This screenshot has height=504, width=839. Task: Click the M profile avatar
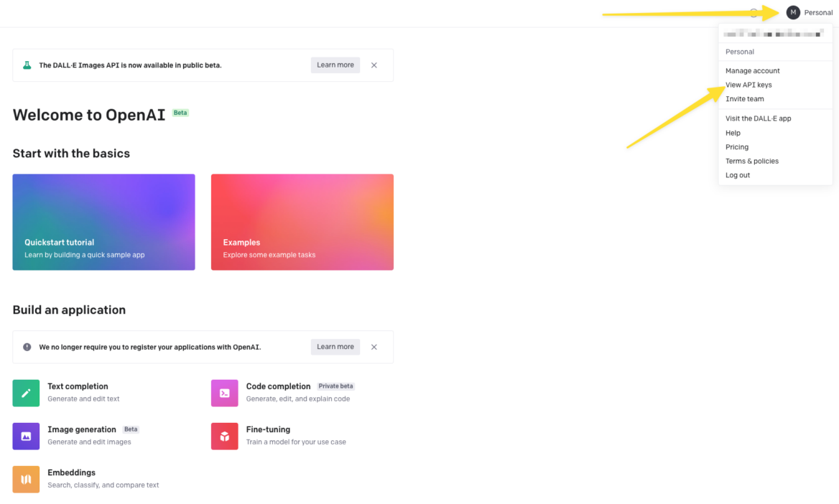793,12
